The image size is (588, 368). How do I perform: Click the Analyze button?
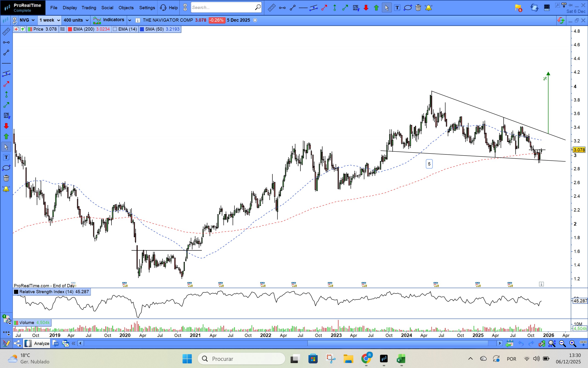pos(42,343)
